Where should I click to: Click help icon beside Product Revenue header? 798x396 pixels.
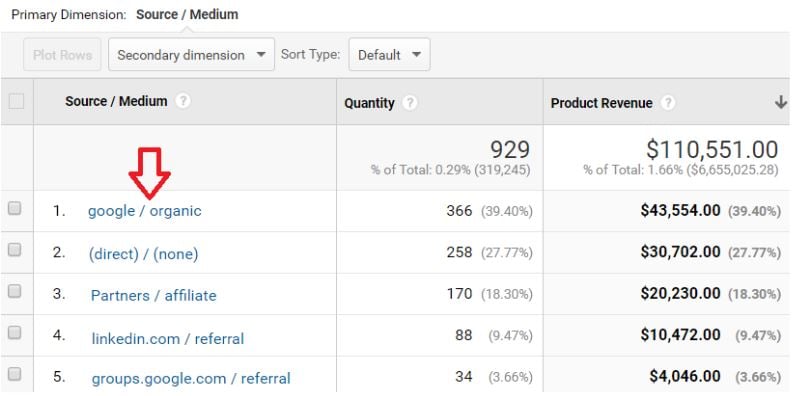coord(668,103)
